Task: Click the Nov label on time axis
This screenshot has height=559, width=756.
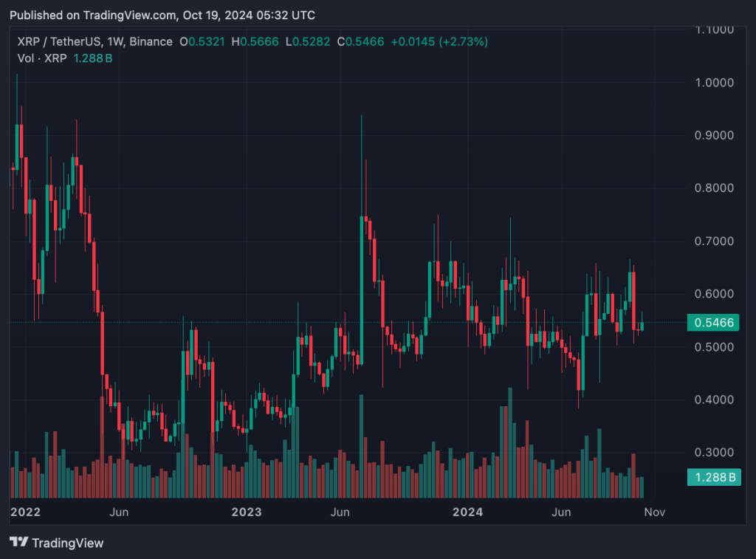Action: pos(655,512)
